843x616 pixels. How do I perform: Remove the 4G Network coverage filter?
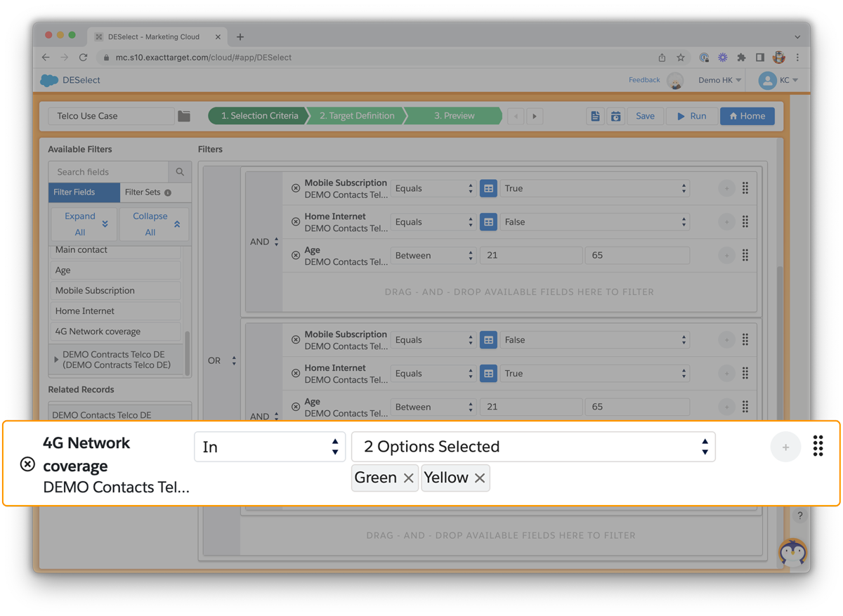(x=27, y=464)
